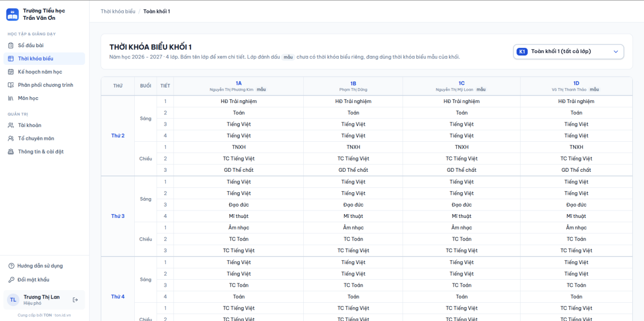Click the BUỔI column header
This screenshot has height=321, width=644.
145,86
